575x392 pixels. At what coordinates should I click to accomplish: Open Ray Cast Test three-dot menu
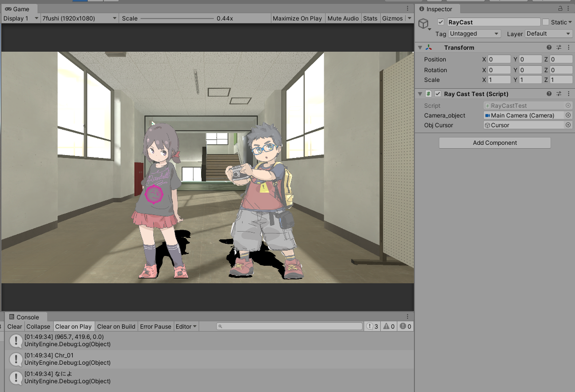point(568,94)
